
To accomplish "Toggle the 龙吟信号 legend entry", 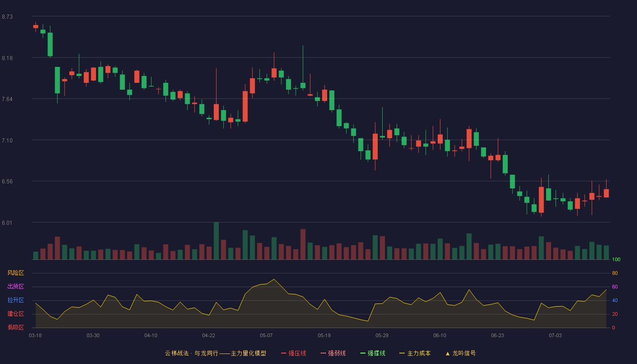I will pos(460,353).
